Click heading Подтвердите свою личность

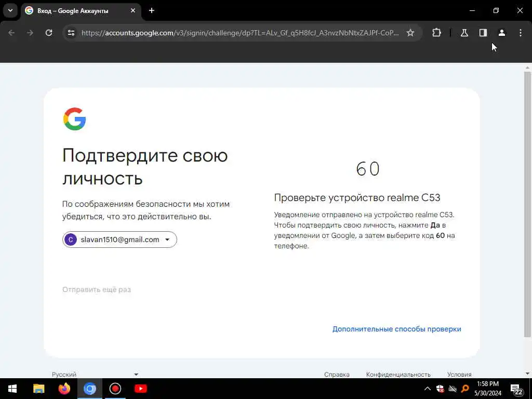tap(145, 167)
